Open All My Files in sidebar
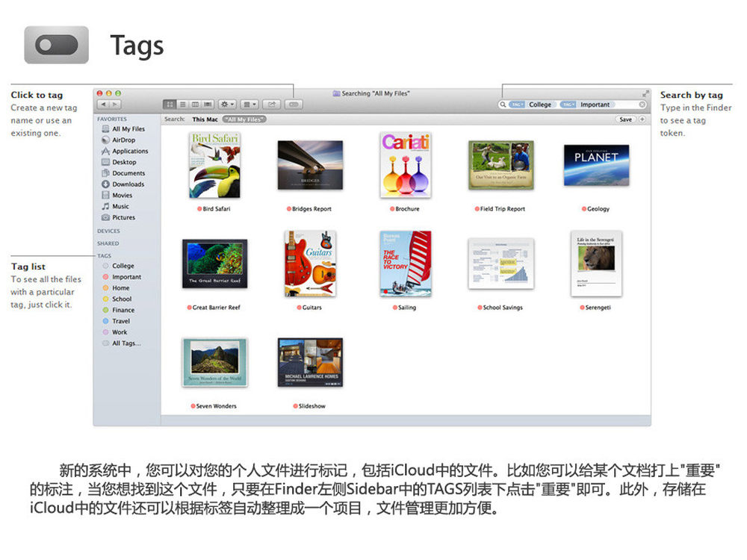Screen dimensions: 747x560 [123, 129]
